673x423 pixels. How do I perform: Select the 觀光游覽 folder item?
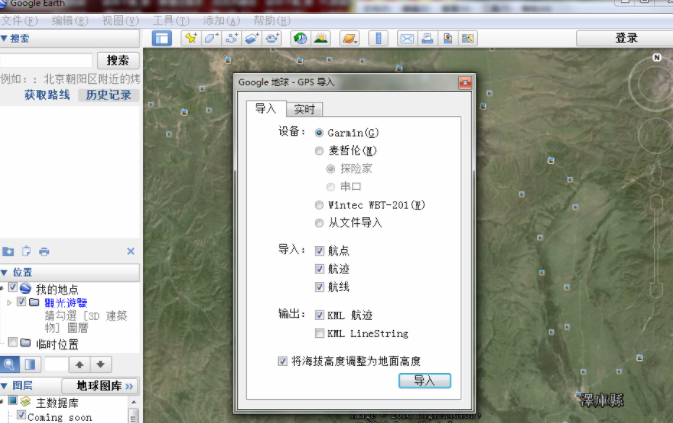tap(66, 303)
